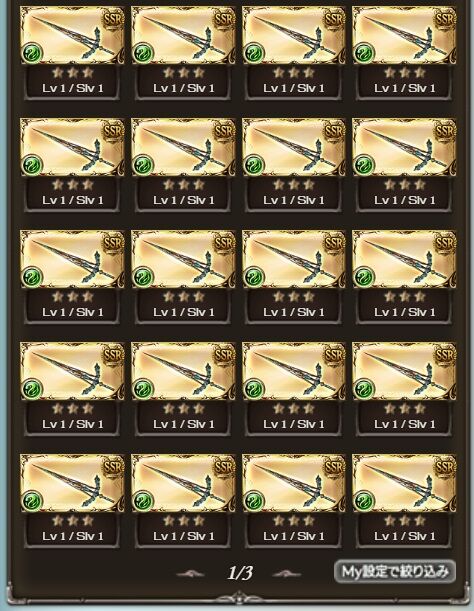Image resolution: width=474 pixels, height=611 pixels.
Task: Tap wind element icon on second row's last sword
Action: (x=364, y=165)
